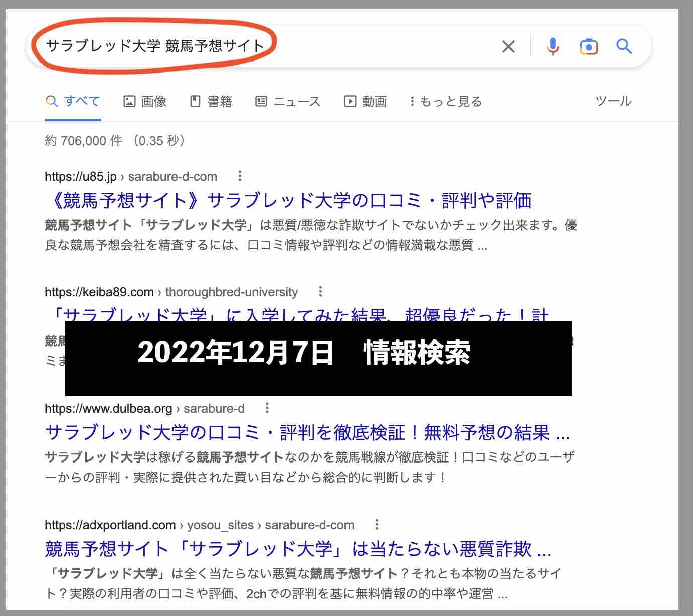The height and width of the screenshot is (616, 693).
Task: Click the image icon beside 画像
Action: tap(129, 101)
